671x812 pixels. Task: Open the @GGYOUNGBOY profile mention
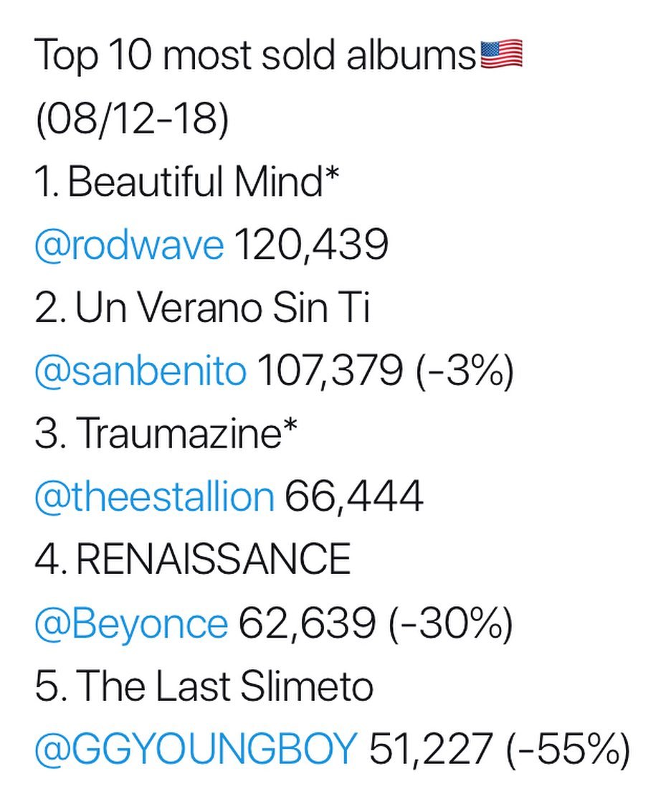(196, 751)
